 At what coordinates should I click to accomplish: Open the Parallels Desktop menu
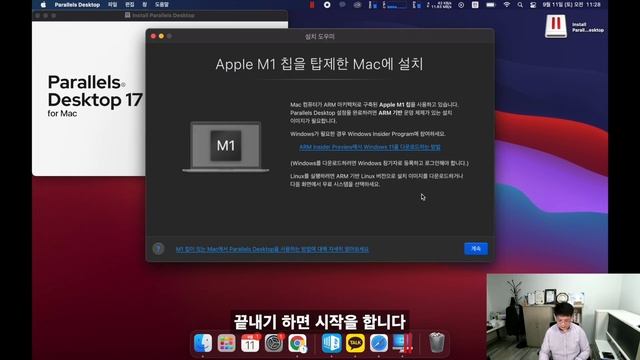[x=77, y=5]
